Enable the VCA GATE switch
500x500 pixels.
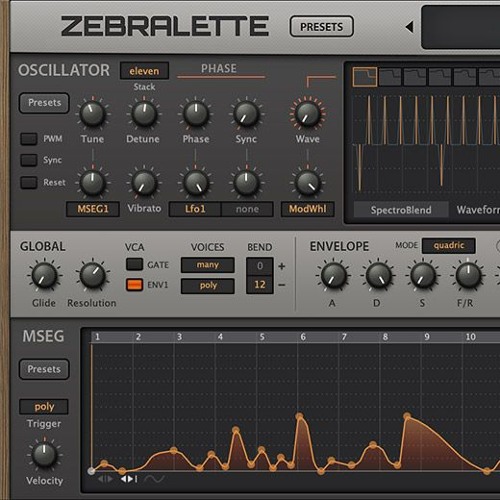point(134,265)
